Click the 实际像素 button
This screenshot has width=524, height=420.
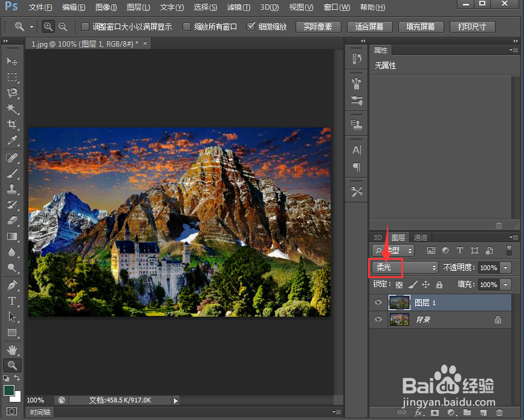[318, 27]
